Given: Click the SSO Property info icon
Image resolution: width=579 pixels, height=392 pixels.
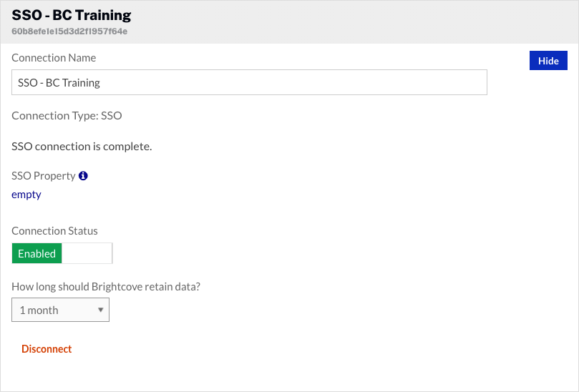Looking at the screenshot, I should tap(83, 176).
